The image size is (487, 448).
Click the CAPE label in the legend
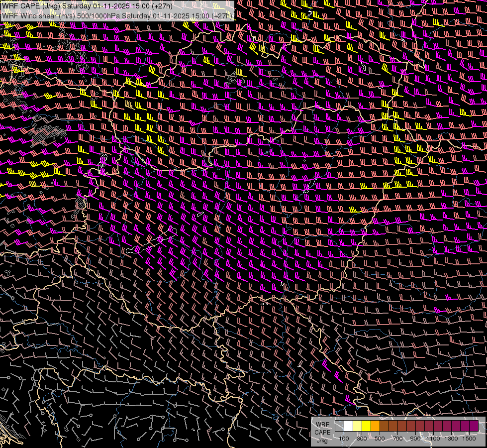[x=322, y=433]
